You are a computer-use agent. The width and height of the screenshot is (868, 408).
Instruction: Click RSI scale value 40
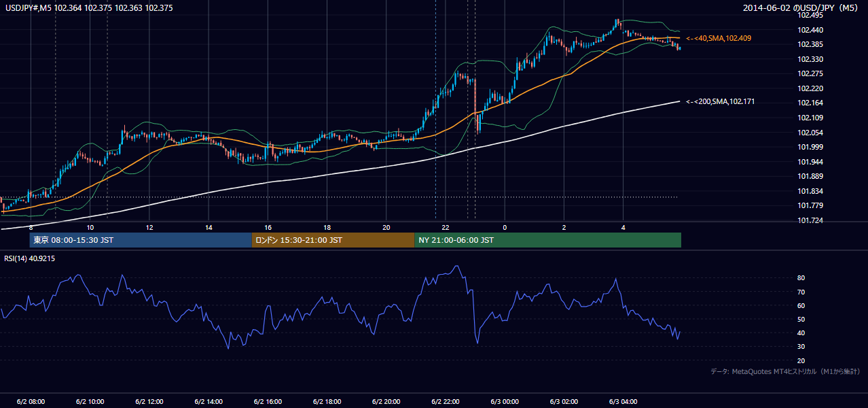click(x=801, y=333)
